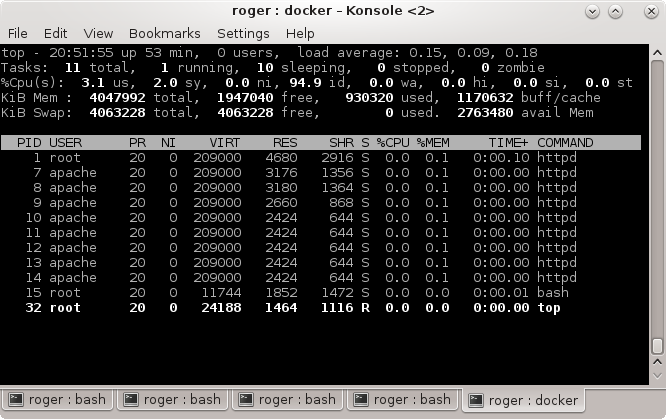Screen dimensions: 666x419
Task: Click time 0:00.10 in PID 1 row
Action: (501, 158)
